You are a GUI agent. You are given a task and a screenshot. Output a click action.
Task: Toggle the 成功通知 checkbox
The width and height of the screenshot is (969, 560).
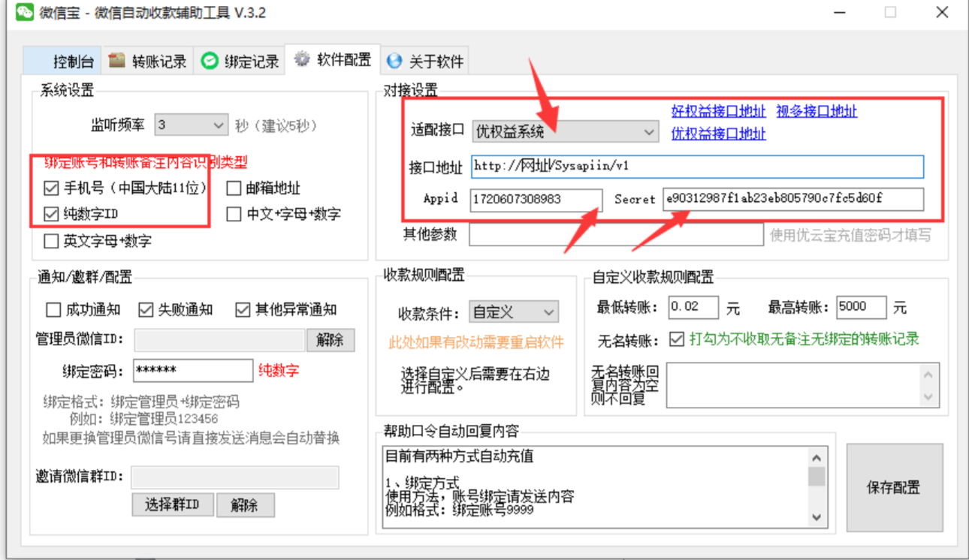53,309
